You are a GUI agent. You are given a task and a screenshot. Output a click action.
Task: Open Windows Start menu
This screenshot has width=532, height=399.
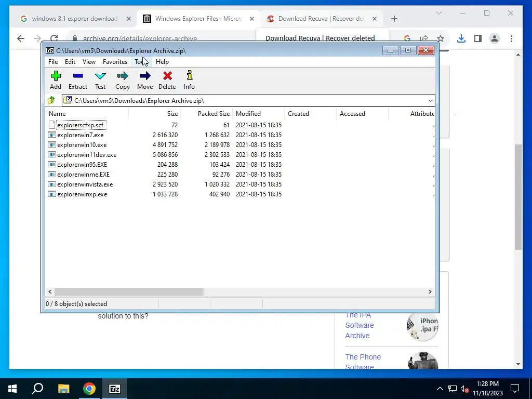[x=12, y=389]
